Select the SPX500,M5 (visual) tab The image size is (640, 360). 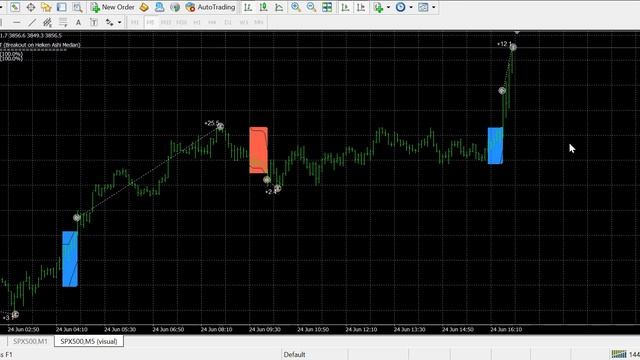tap(89, 341)
